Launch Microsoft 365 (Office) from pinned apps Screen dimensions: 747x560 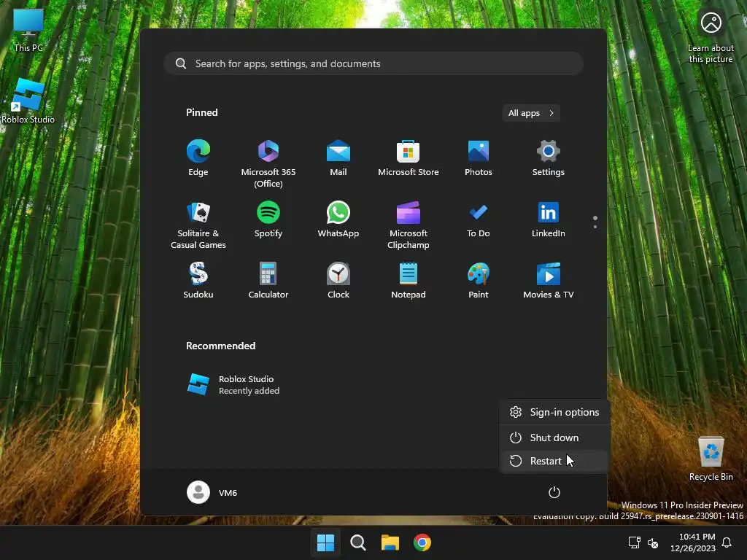(x=268, y=163)
